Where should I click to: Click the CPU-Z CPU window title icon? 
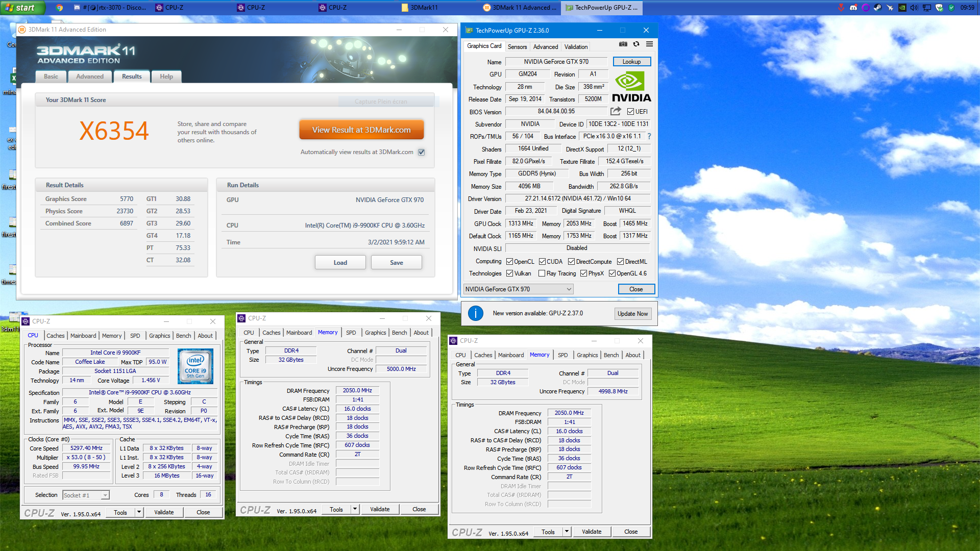pyautogui.click(x=26, y=321)
